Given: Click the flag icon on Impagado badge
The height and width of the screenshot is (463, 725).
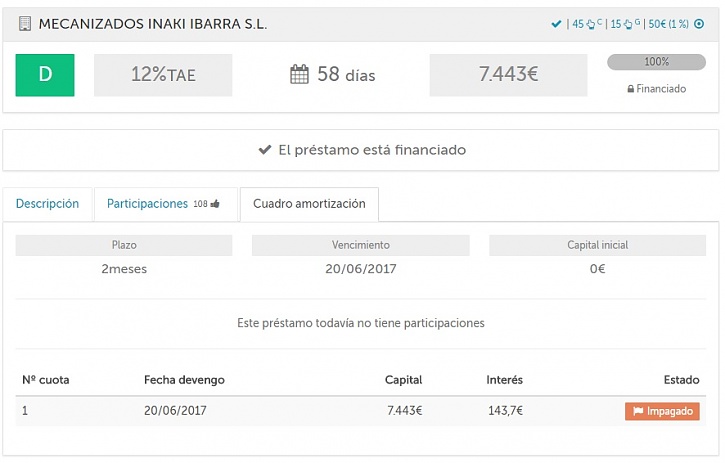Looking at the screenshot, I should pyautogui.click(x=638, y=411).
